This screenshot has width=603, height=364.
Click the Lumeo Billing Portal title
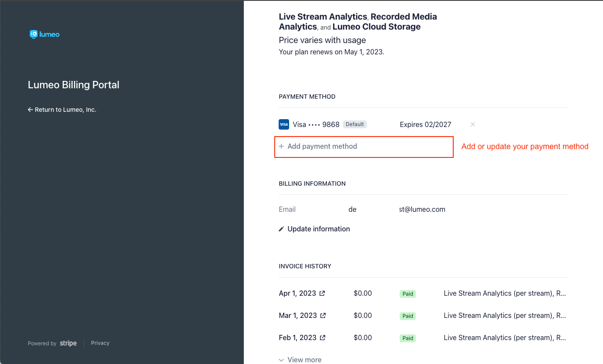tap(74, 85)
